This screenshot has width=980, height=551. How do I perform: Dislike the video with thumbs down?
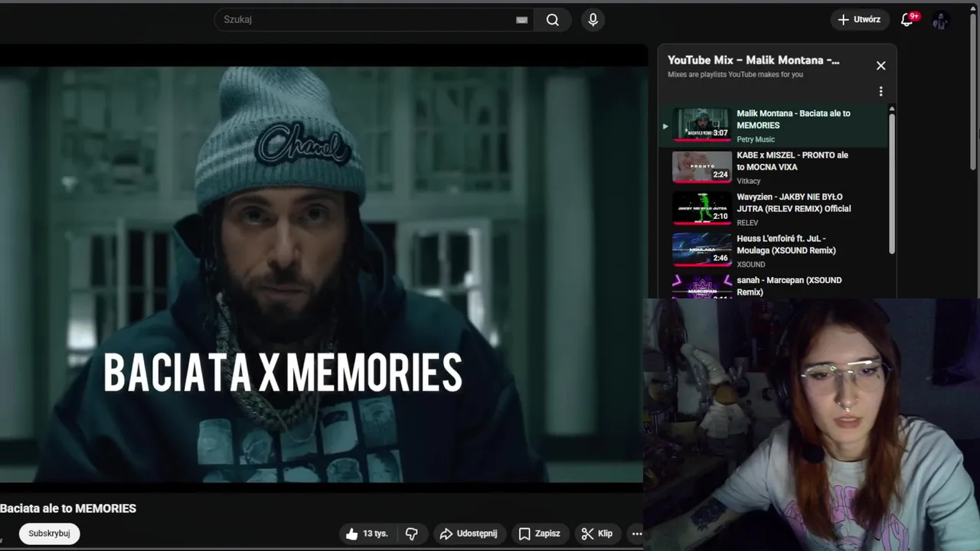coord(411,533)
